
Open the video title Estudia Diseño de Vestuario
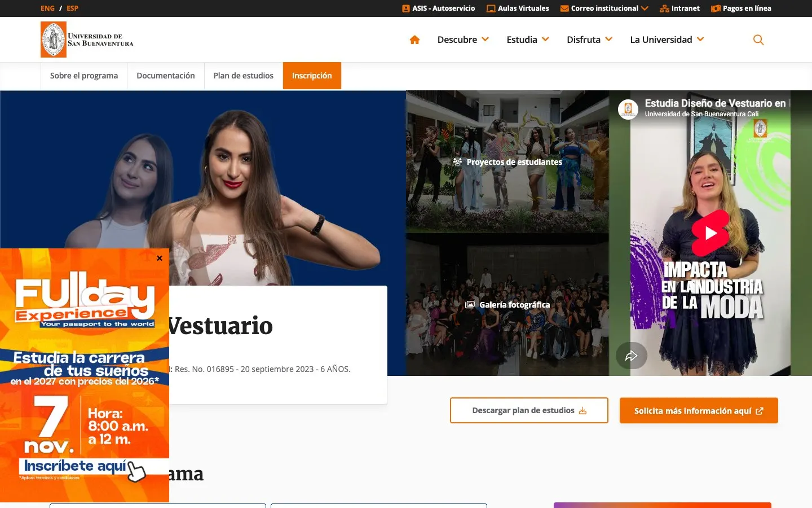click(716, 103)
